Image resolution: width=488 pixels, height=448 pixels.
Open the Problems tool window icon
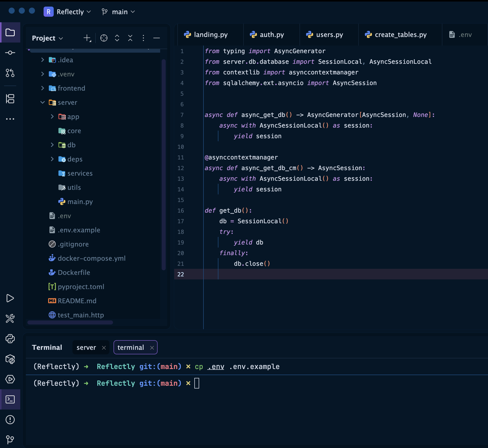[x=10, y=420]
